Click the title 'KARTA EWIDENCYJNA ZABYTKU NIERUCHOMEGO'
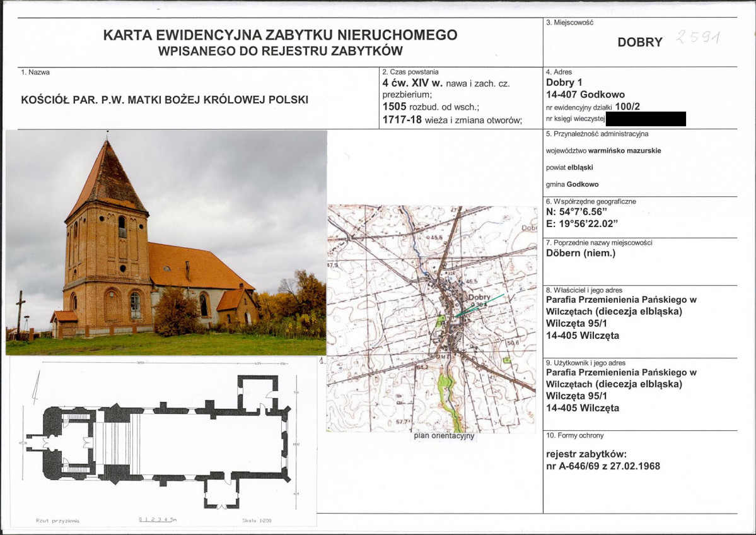Image resolution: width=756 pixels, height=535 pixels. coord(280,35)
